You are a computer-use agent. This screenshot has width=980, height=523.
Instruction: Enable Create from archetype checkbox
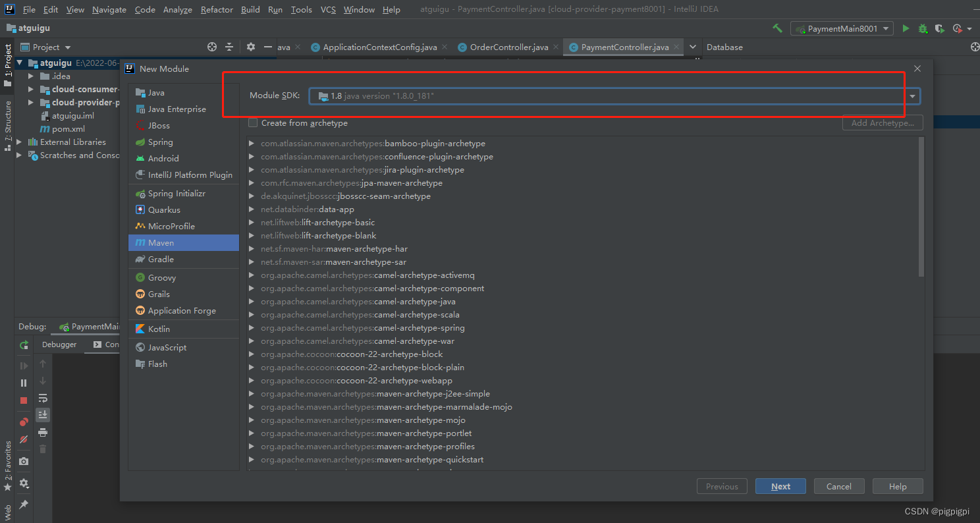tap(253, 123)
